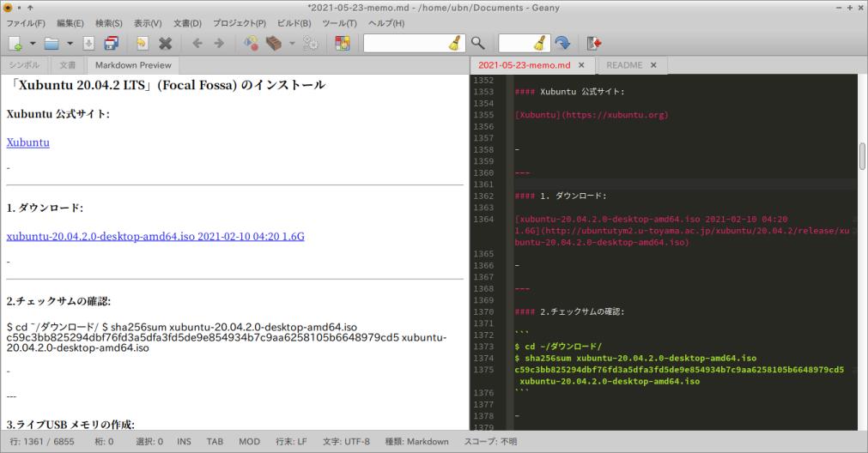Open the 表示(V) menu
The width and height of the screenshot is (868, 453).
click(148, 23)
